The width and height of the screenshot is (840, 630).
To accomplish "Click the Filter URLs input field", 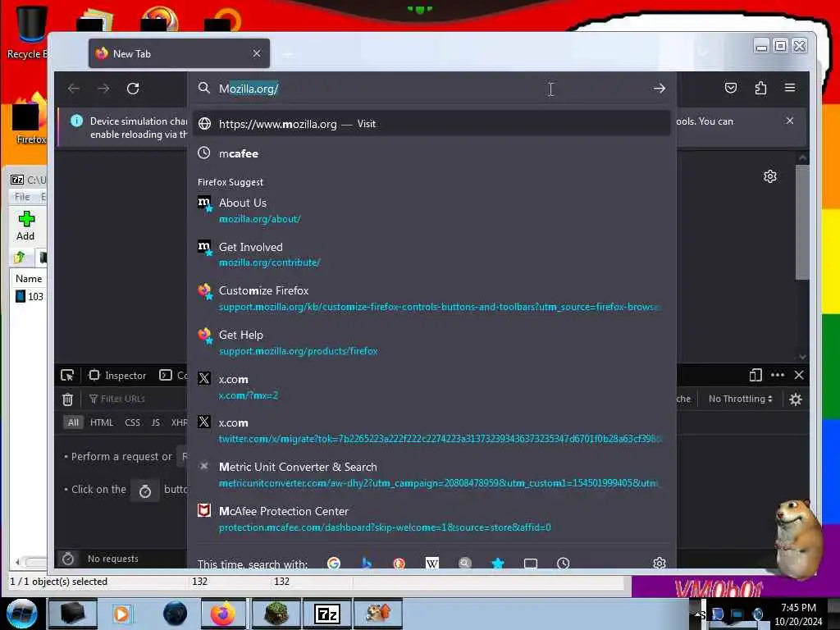I will click(x=137, y=399).
